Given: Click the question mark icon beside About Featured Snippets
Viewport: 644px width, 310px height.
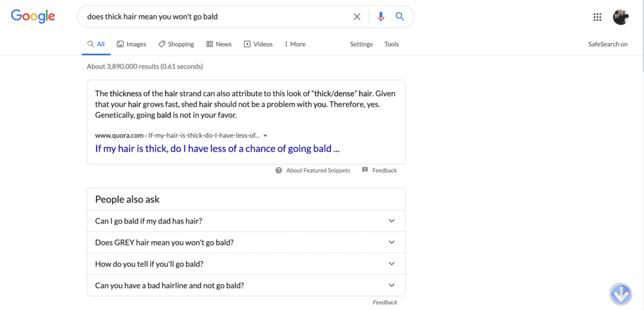Looking at the screenshot, I should click(278, 170).
